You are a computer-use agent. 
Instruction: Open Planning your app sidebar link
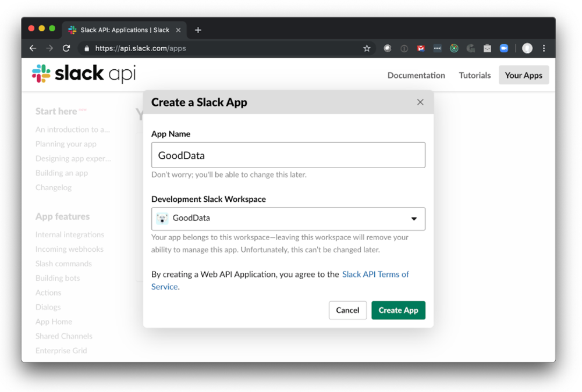click(x=66, y=144)
